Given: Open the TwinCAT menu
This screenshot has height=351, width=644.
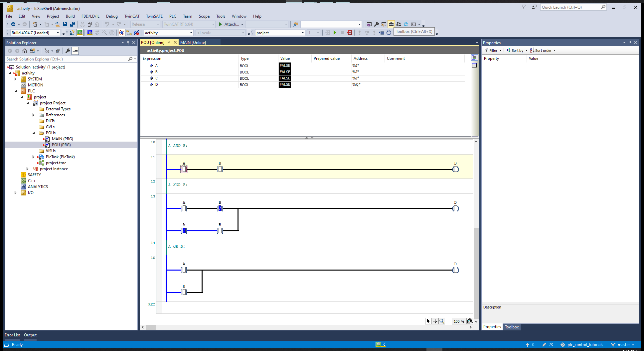Looking at the screenshot, I should [x=132, y=16].
